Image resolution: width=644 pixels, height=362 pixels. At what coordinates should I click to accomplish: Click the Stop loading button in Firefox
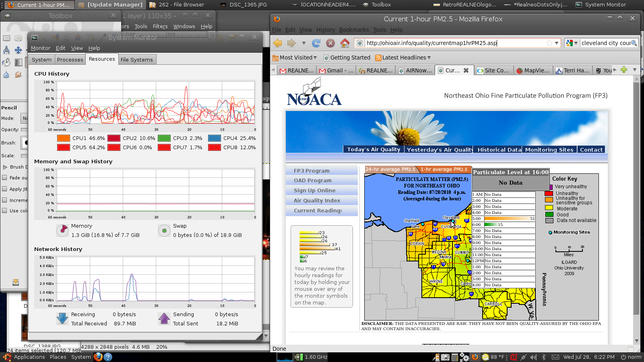pos(330,43)
